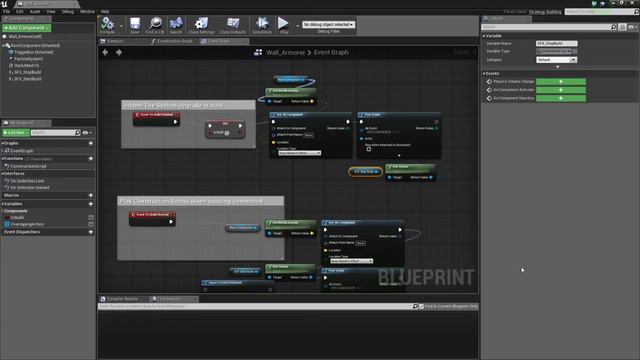Image resolution: width=640 pixels, height=360 pixels.
Task: Toggle My Blueprint view options eye
Action: [x=86, y=133]
